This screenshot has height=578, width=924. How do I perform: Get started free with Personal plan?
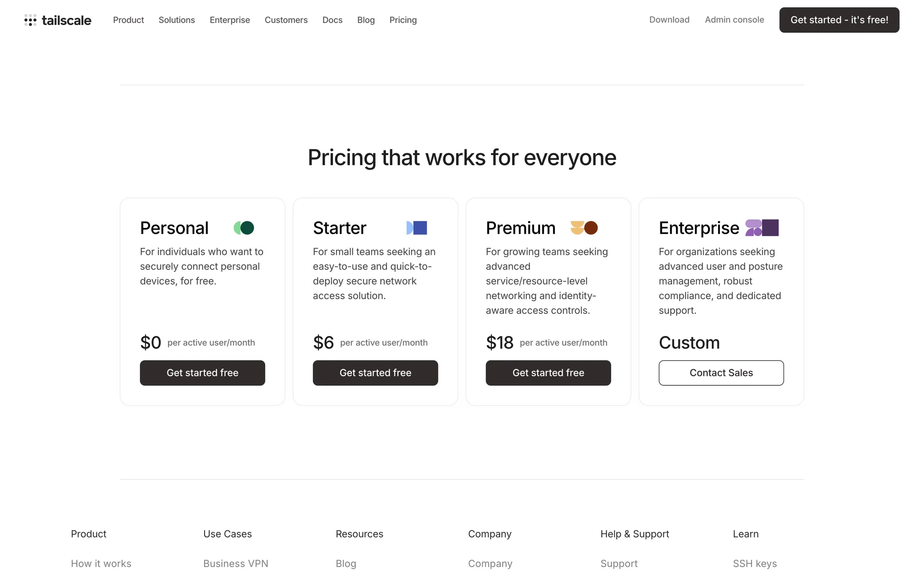202,373
